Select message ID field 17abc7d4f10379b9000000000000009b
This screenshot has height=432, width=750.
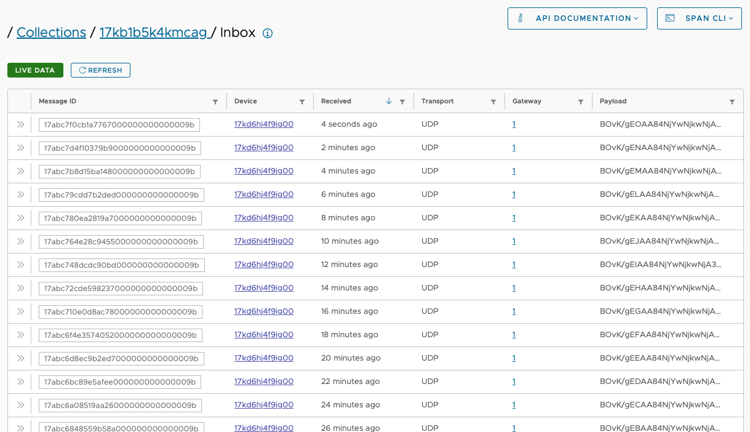(120, 148)
